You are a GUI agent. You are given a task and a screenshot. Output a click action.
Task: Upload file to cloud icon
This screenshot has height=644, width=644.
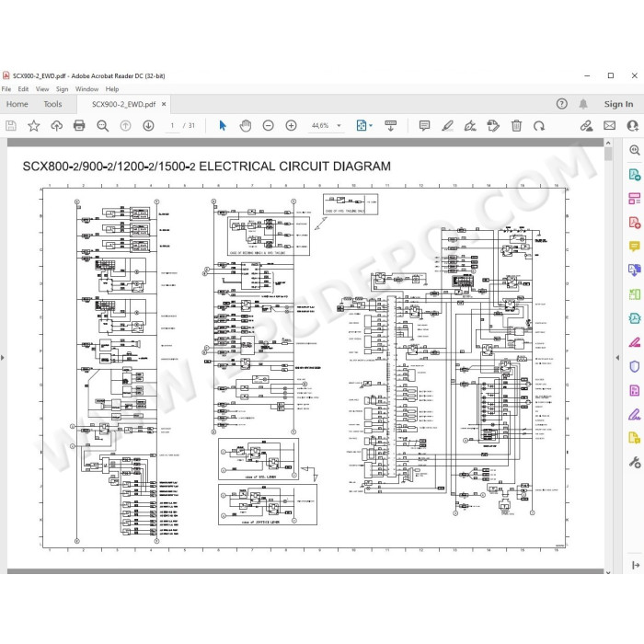click(57, 126)
